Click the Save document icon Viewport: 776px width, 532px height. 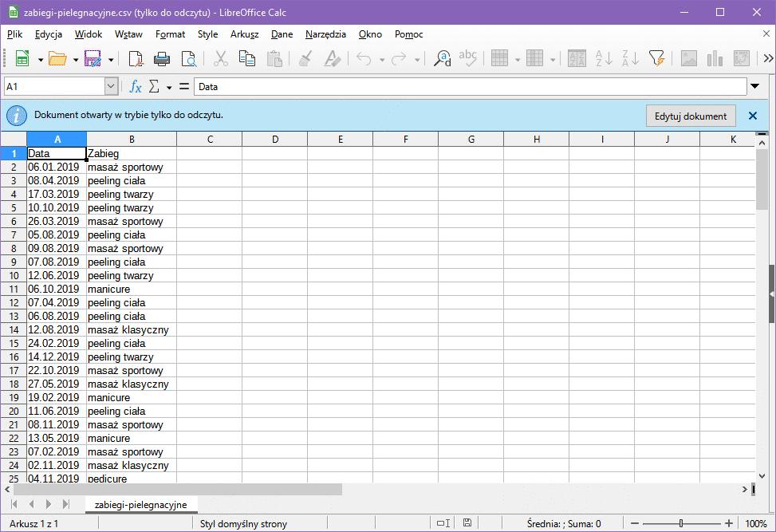(93, 58)
